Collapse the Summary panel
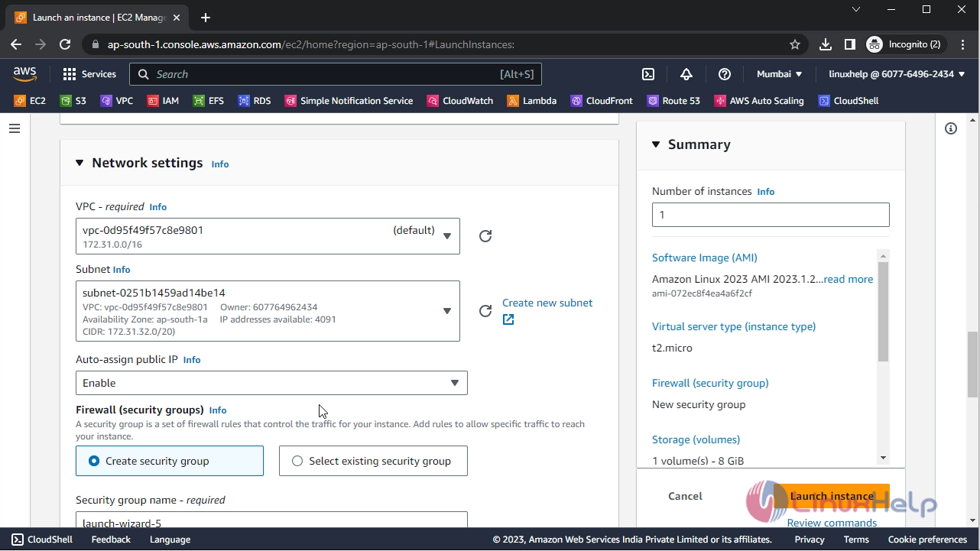The width and height of the screenshot is (980, 551). (x=656, y=144)
